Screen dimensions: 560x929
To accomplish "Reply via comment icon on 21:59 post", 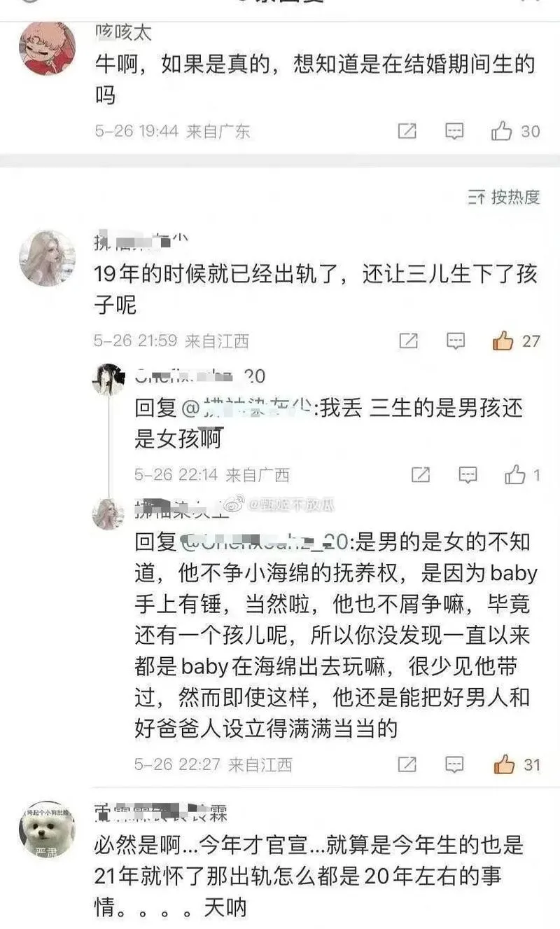I will pos(456,341).
